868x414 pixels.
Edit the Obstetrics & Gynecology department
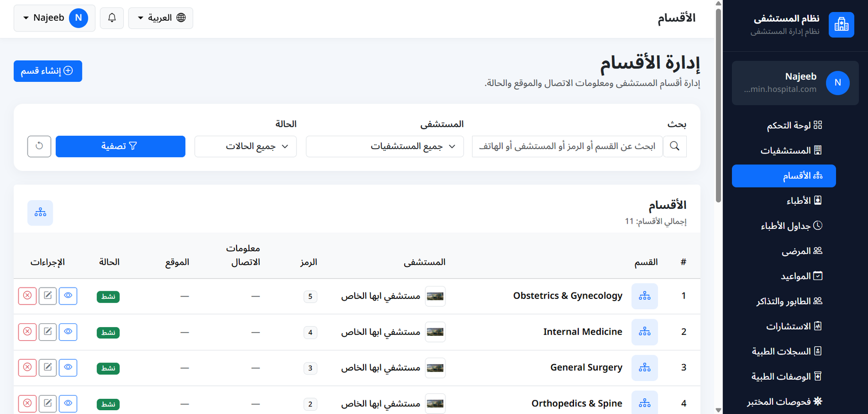click(x=48, y=296)
